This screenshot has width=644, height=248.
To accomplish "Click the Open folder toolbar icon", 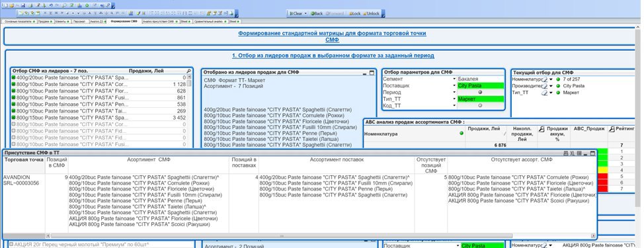I will click(12, 5).
